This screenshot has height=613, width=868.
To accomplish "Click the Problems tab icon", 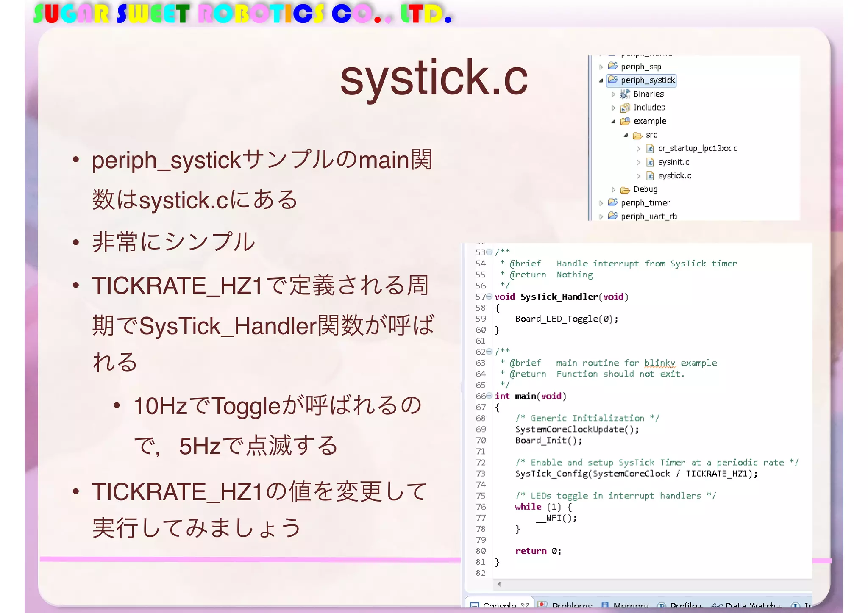I will (542, 605).
